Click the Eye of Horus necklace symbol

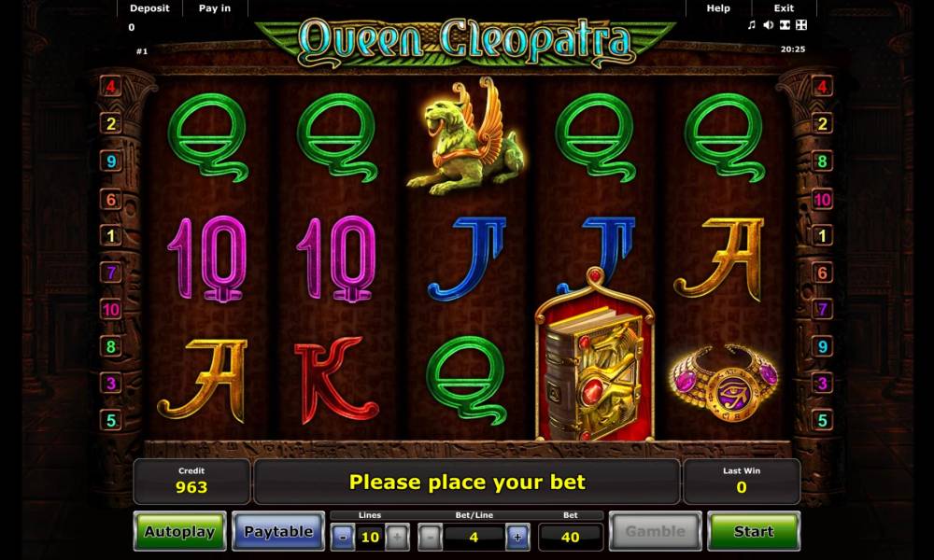[724, 383]
